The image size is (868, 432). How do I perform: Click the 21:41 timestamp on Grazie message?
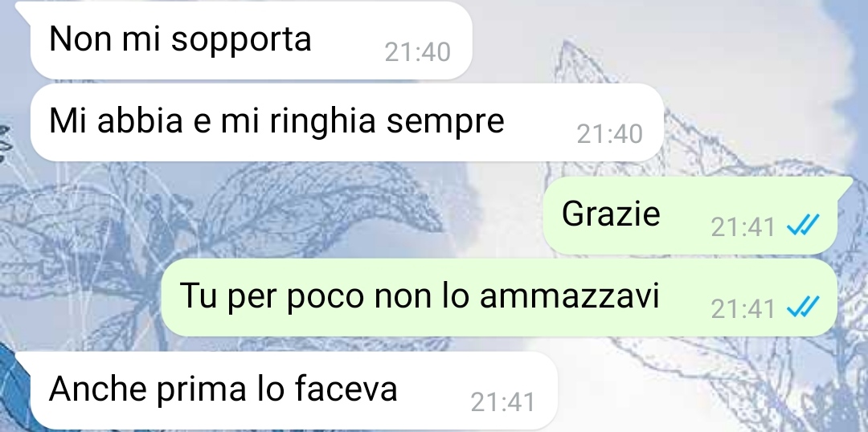743,226
